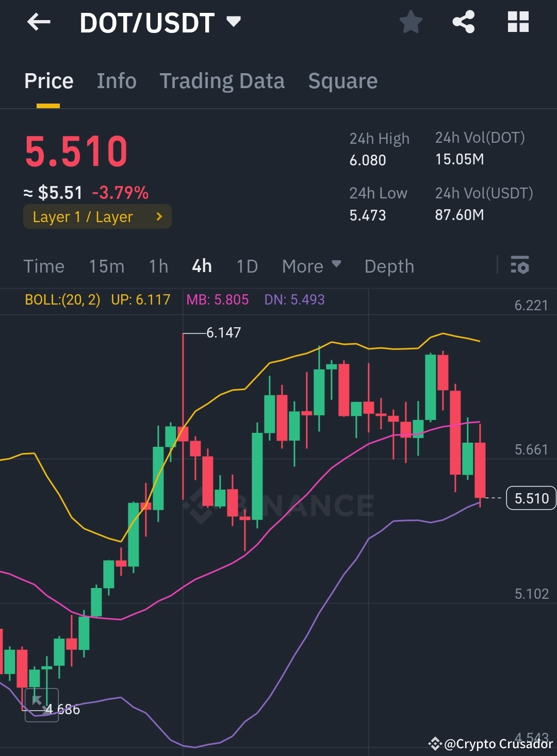The width and height of the screenshot is (557, 756).
Task: Click the grid layout icon top right
Action: (518, 22)
